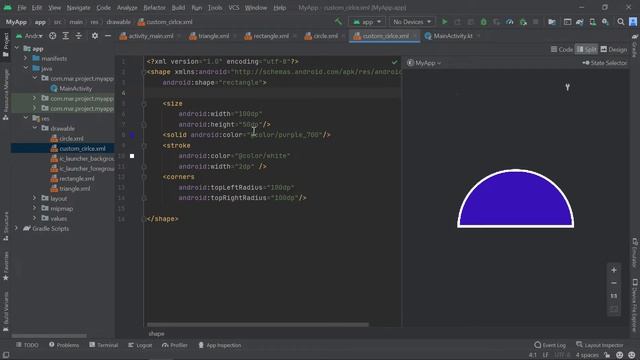
Task: Click the Select Opened File target icon
Action: coord(53,36)
